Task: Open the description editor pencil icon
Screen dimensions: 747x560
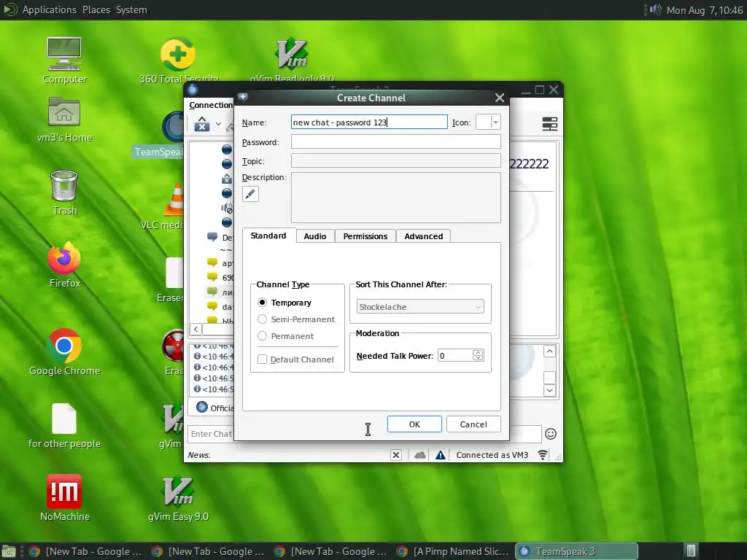Action: tap(250, 194)
